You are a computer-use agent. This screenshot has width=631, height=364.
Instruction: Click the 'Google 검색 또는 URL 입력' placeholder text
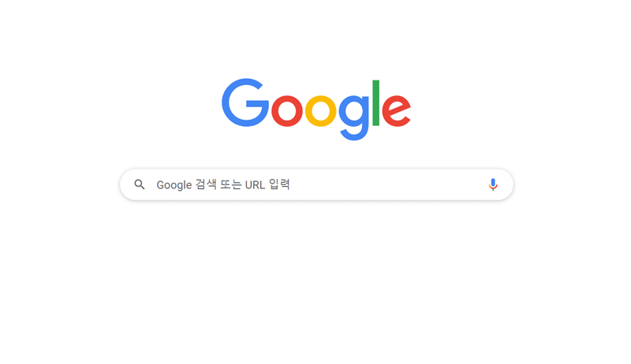223,184
